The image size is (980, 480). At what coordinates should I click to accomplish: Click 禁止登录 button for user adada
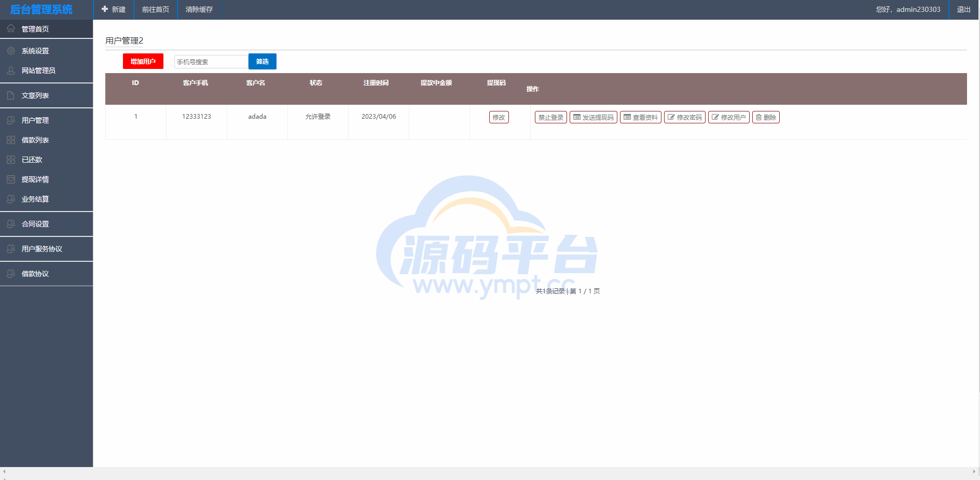551,117
